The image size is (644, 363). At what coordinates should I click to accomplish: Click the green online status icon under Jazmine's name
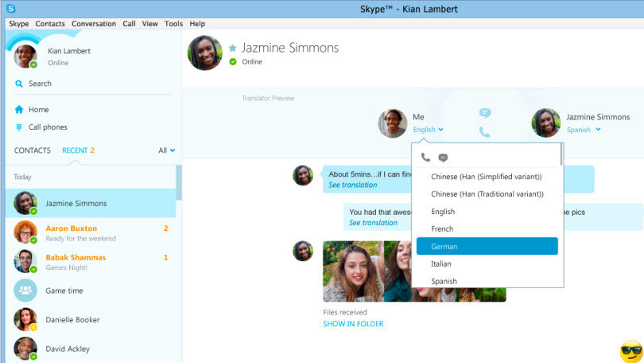tap(233, 61)
